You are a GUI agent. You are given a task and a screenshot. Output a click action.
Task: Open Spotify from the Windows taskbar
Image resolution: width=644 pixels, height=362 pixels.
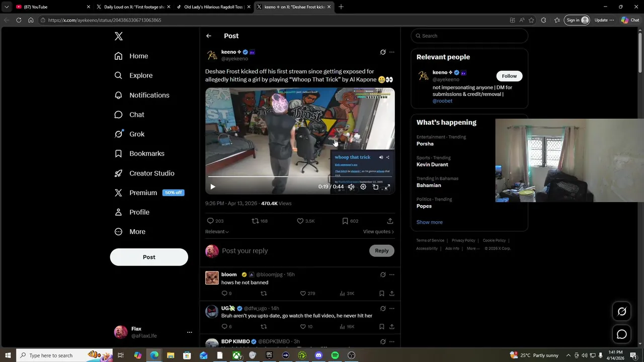point(335,355)
